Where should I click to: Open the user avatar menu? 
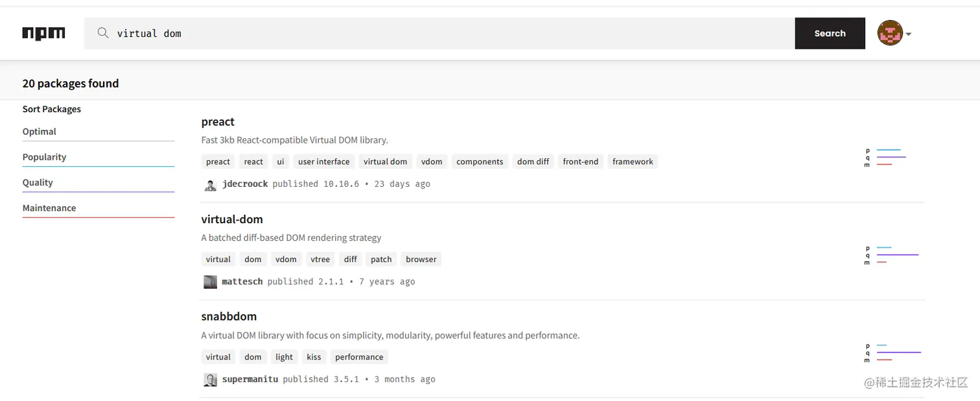click(894, 33)
